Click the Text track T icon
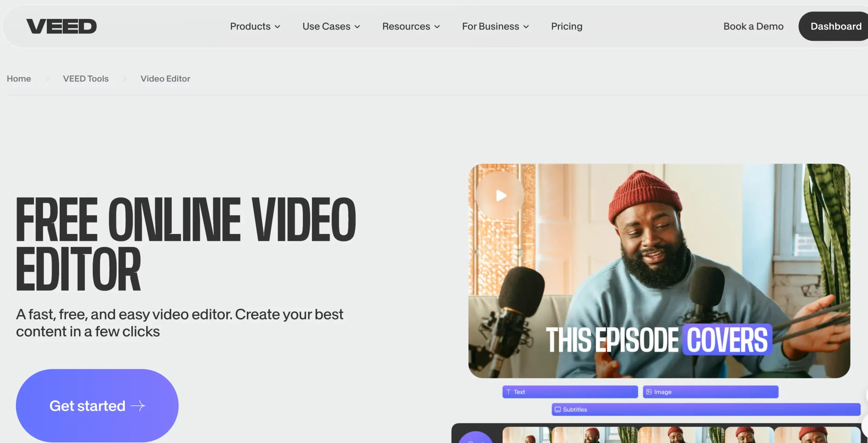This screenshot has width=868, height=443. pyautogui.click(x=508, y=392)
